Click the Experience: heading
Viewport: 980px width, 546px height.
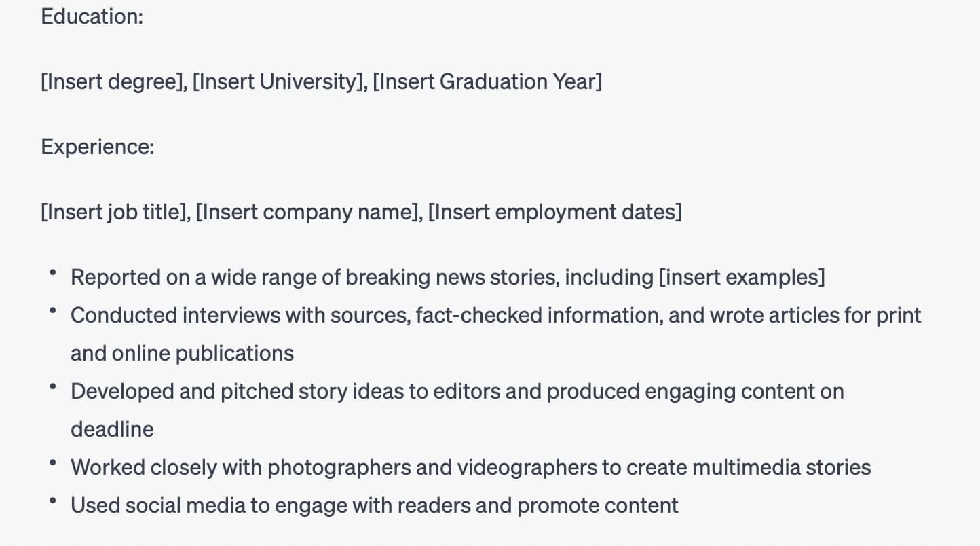tap(97, 147)
